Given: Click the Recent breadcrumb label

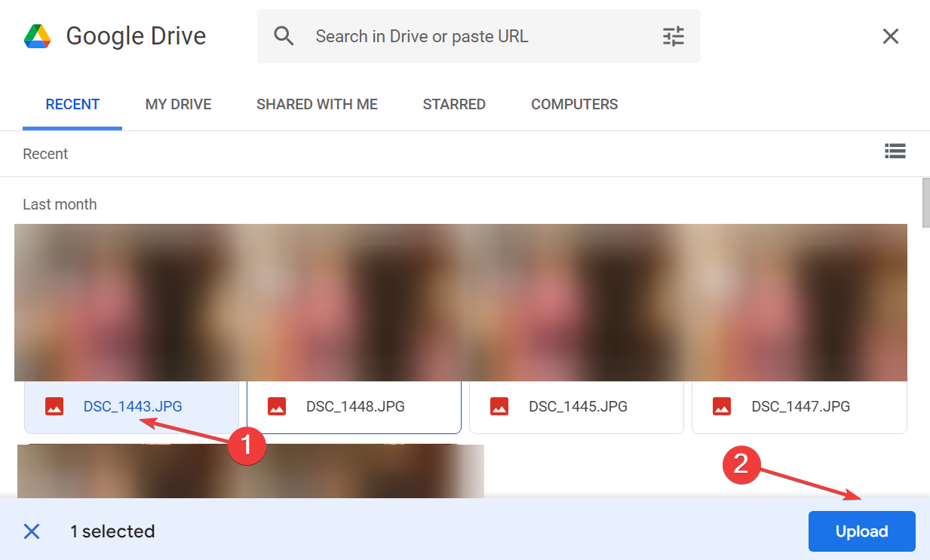Looking at the screenshot, I should pos(45,154).
